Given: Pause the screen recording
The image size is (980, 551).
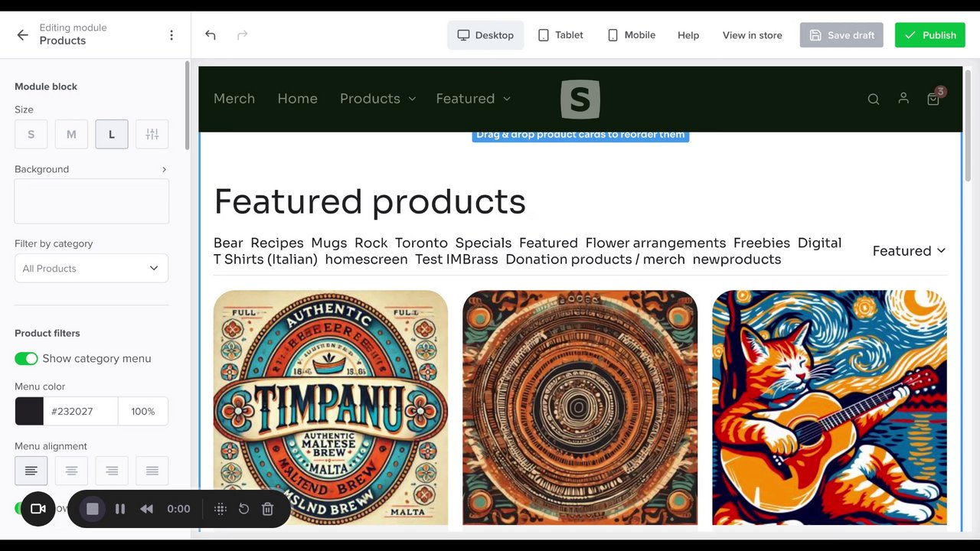Looking at the screenshot, I should [x=120, y=509].
